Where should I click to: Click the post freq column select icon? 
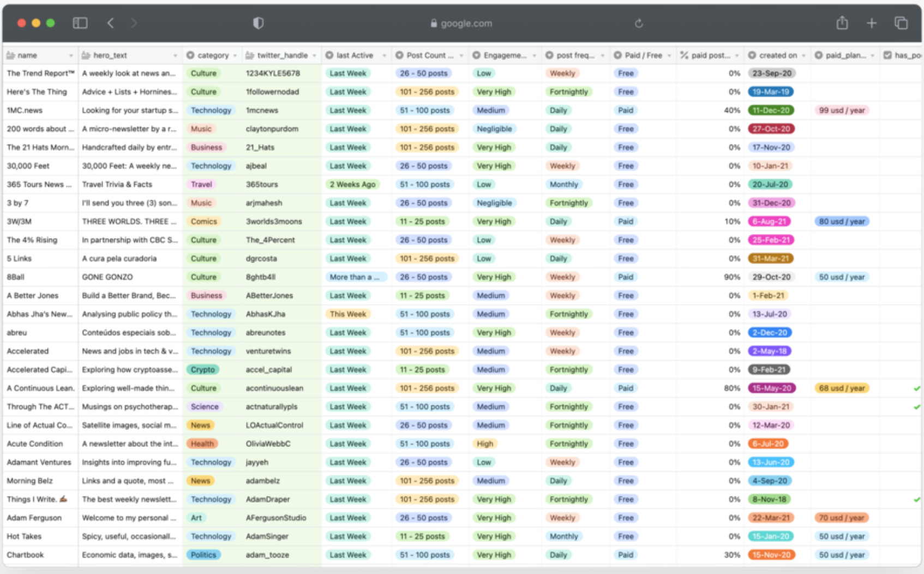pos(549,55)
